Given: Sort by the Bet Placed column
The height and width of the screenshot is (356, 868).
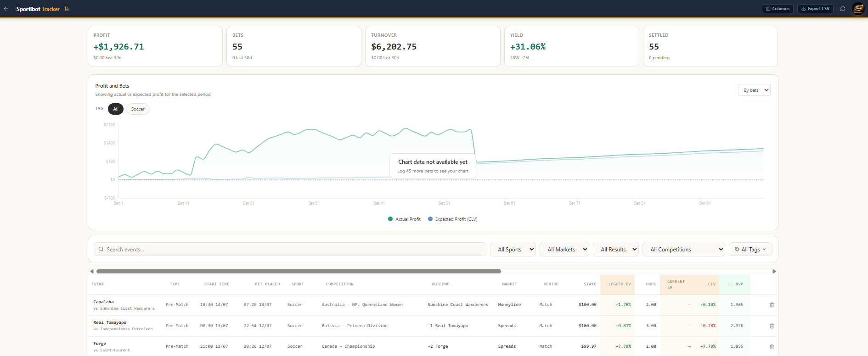Looking at the screenshot, I should click(267, 284).
